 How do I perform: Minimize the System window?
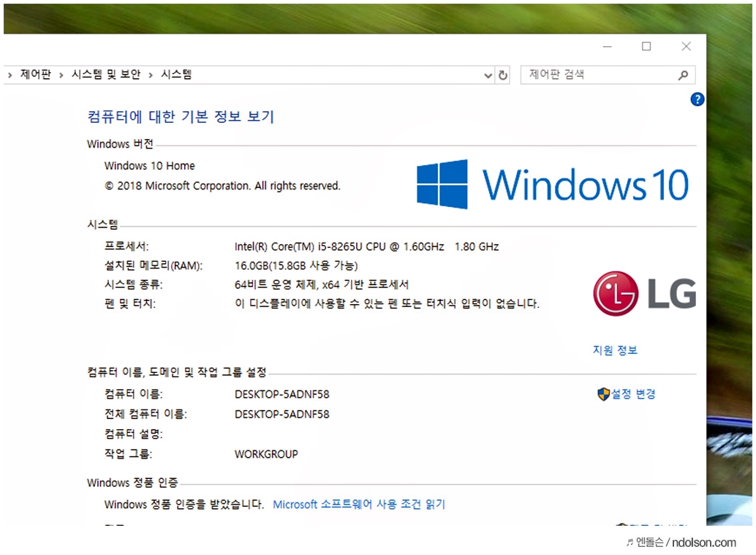607,46
